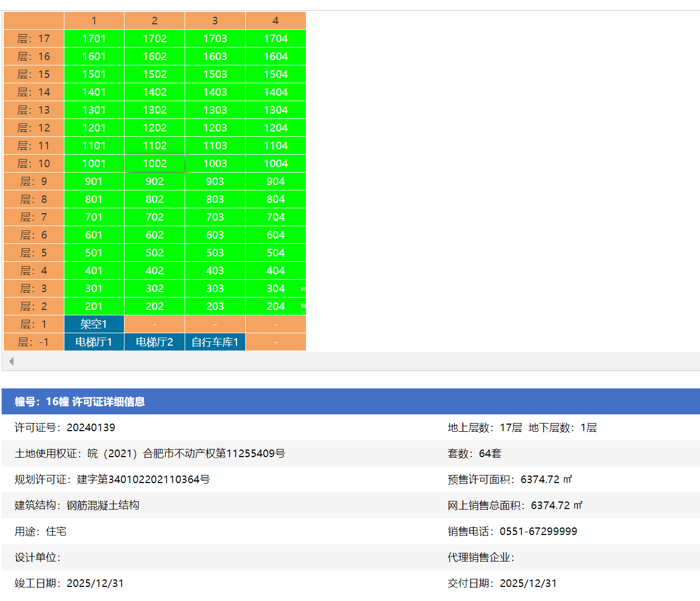Click the 层: -1 row label
This screenshot has height=601, width=700.
pyautogui.click(x=34, y=342)
